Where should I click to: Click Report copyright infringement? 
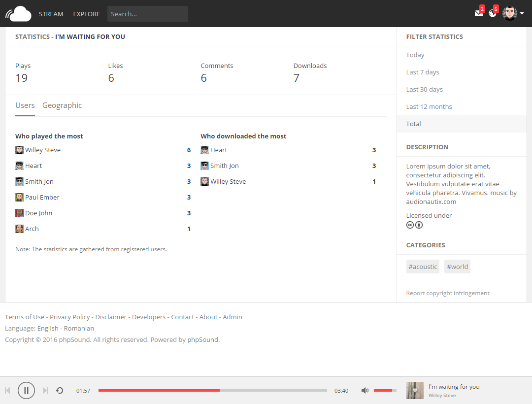pos(447,293)
